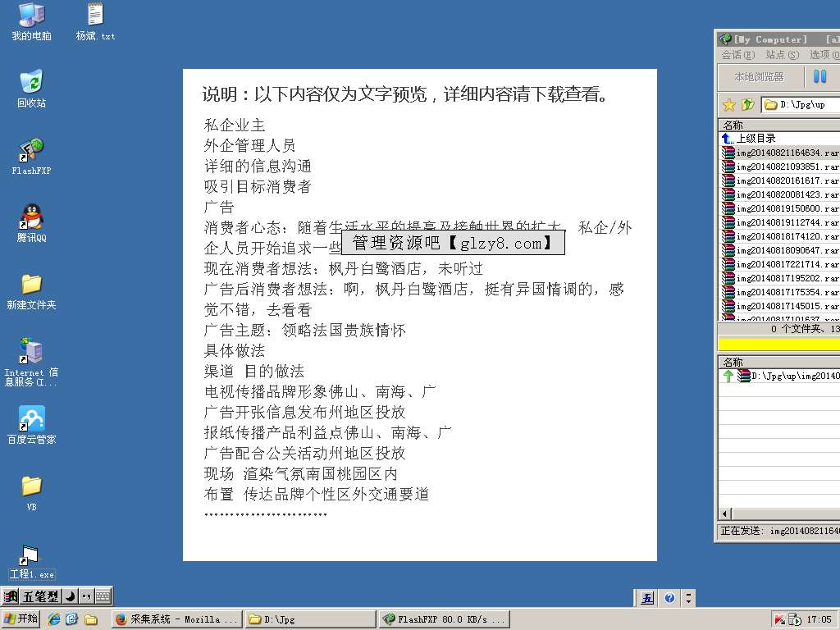The height and width of the screenshot is (630, 840).
Task: Open the quick launch folder icon
Action: click(x=90, y=619)
